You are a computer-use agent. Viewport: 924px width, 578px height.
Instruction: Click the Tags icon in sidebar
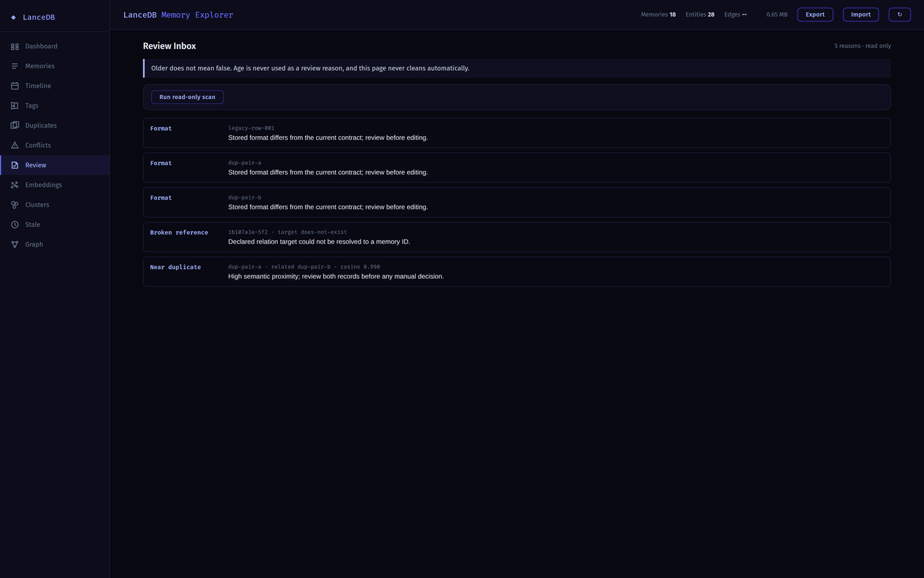tap(15, 106)
